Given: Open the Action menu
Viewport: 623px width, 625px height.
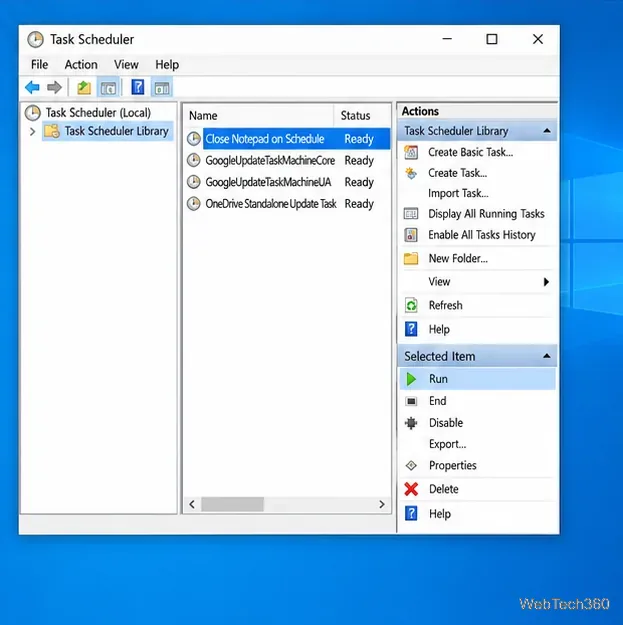Looking at the screenshot, I should (81, 65).
